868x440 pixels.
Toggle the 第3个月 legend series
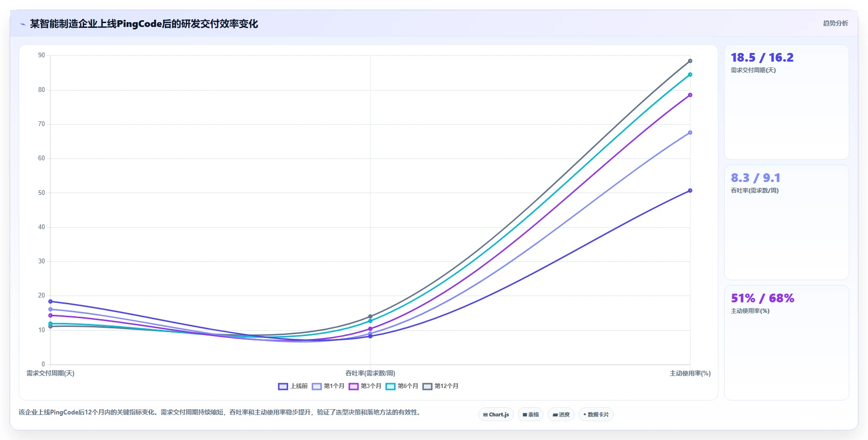tap(365, 386)
